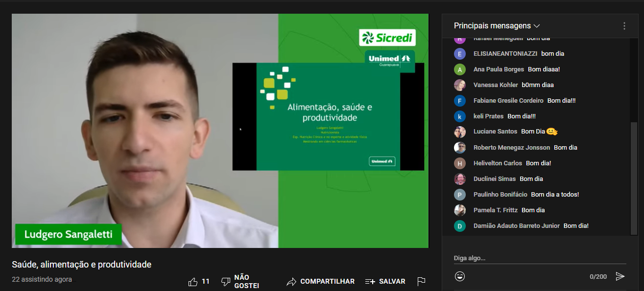Open the chat three-dot options menu
The width and height of the screenshot is (644, 291).
click(624, 26)
